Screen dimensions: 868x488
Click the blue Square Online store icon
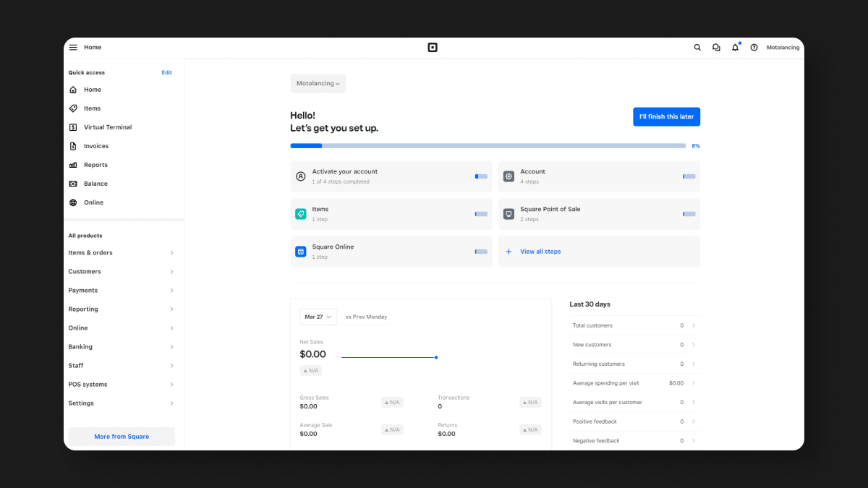tap(301, 252)
